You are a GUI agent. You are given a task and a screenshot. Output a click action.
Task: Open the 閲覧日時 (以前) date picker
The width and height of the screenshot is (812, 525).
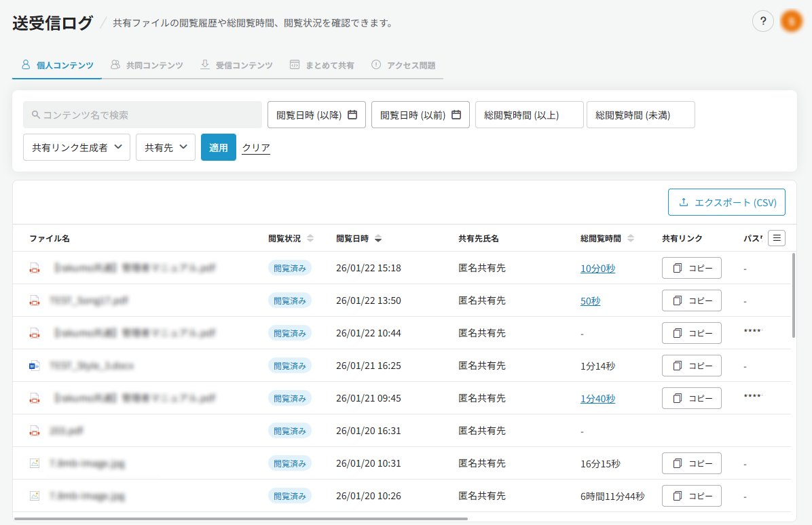(420, 115)
